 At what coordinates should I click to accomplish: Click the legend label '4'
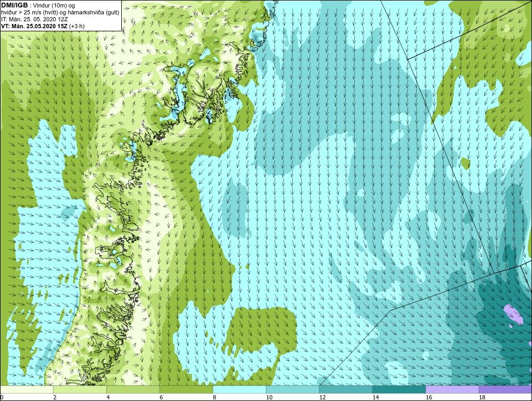[x=108, y=397]
